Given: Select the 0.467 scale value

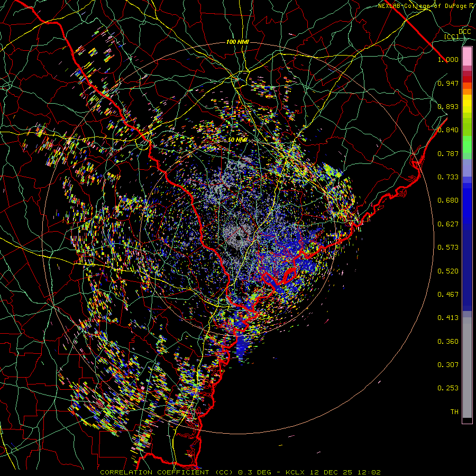Looking at the screenshot, I should 448,295.
